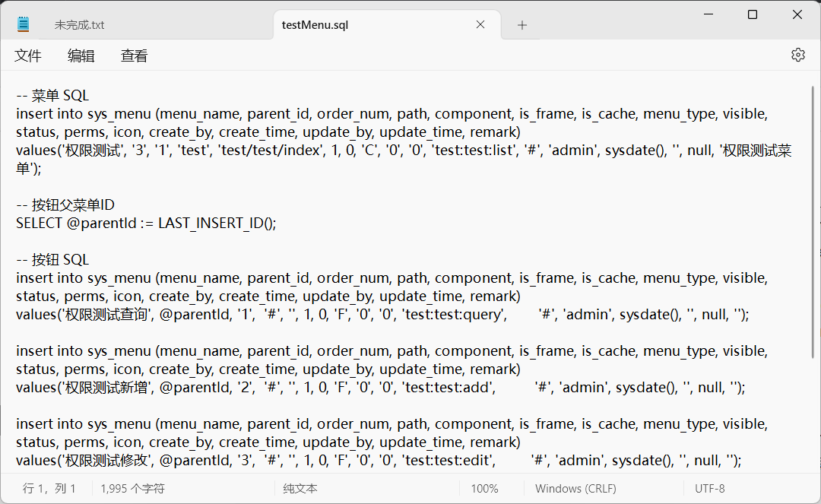Click the '-- 菜单 SQL' comment line
Viewport: 821px width, 504px height.
(53, 95)
